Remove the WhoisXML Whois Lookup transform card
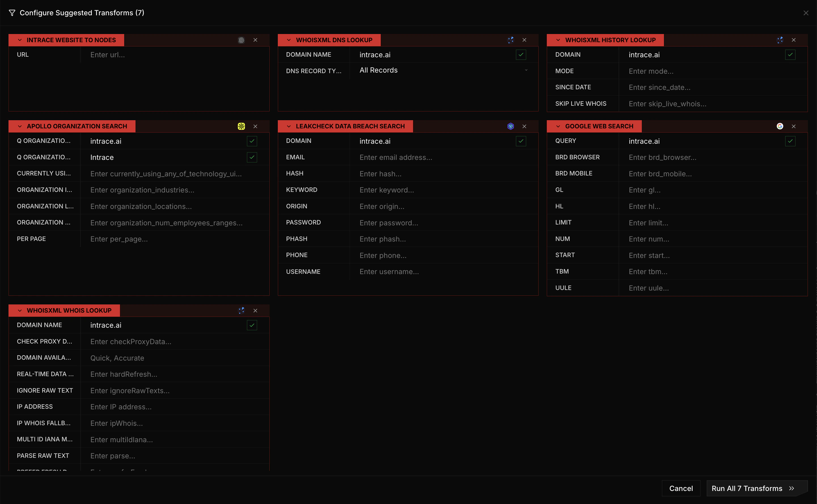817x504 pixels. (x=255, y=310)
